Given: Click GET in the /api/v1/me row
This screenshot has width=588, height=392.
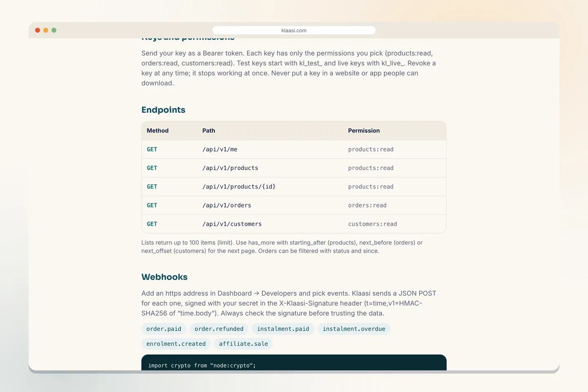Looking at the screenshot, I should click(x=152, y=149).
